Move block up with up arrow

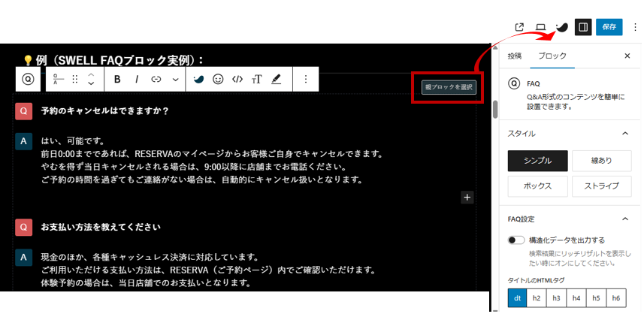point(92,75)
